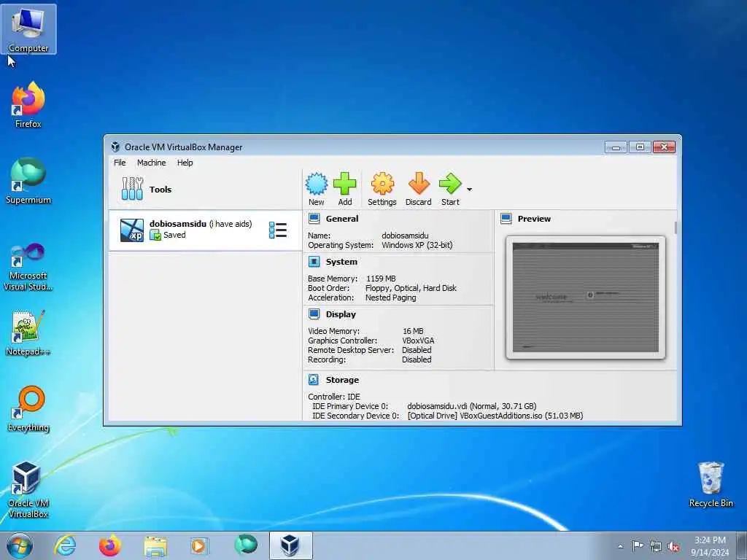This screenshot has height=560, width=747.
Task: Open the File menu
Action: (120, 163)
